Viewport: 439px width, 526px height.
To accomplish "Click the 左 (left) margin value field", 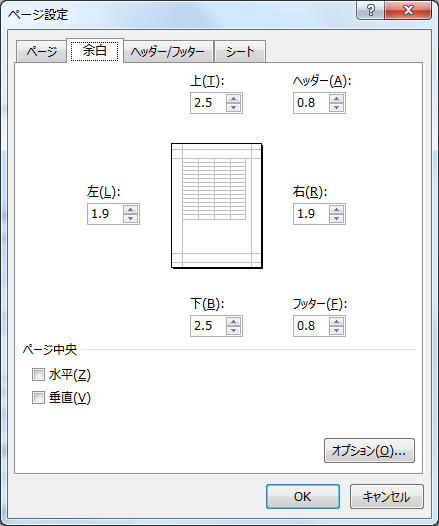I will (x=106, y=214).
